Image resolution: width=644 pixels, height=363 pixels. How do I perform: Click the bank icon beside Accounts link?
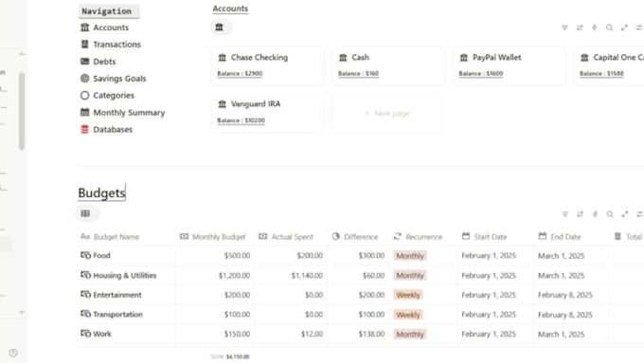coord(84,27)
